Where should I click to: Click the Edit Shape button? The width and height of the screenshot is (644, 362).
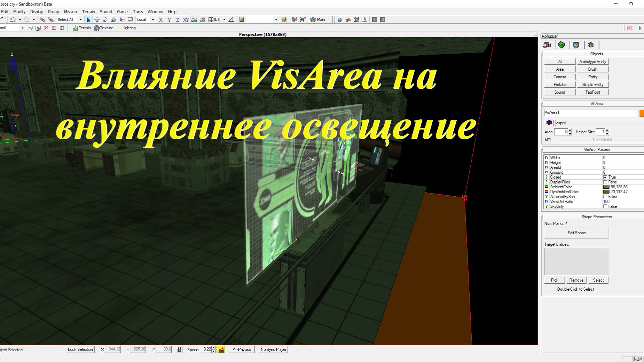(576, 233)
